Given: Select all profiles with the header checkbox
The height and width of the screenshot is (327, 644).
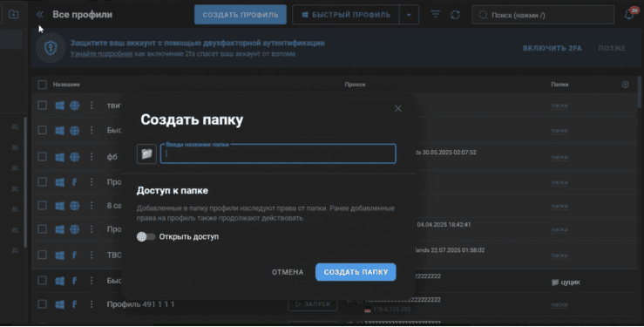Looking at the screenshot, I should [43, 85].
